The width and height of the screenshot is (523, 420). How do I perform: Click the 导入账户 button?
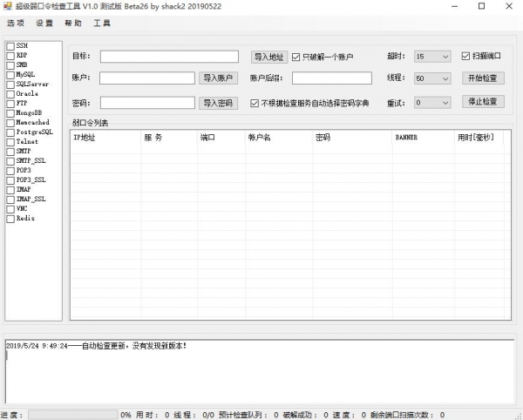click(218, 78)
